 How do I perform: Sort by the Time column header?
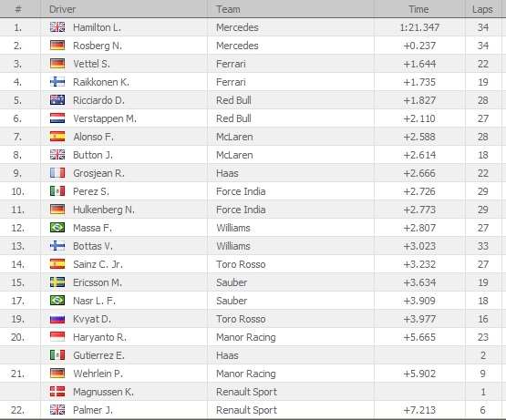pyautogui.click(x=419, y=9)
